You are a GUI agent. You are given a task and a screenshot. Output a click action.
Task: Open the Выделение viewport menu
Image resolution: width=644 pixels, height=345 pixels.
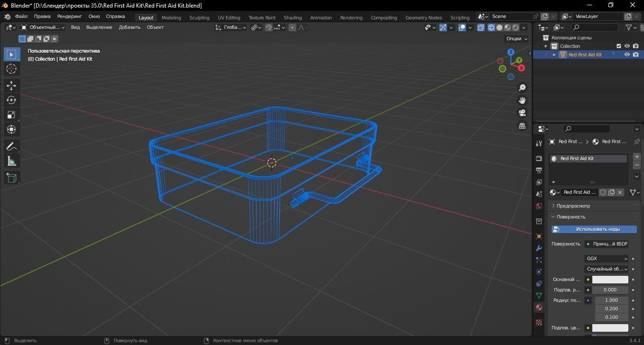click(x=99, y=27)
